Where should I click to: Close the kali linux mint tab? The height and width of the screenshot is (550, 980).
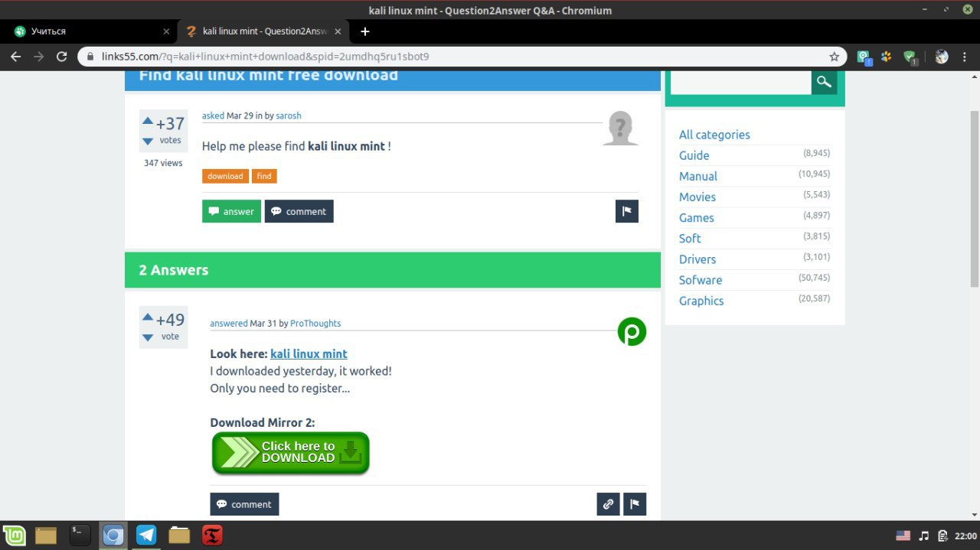(x=338, y=31)
